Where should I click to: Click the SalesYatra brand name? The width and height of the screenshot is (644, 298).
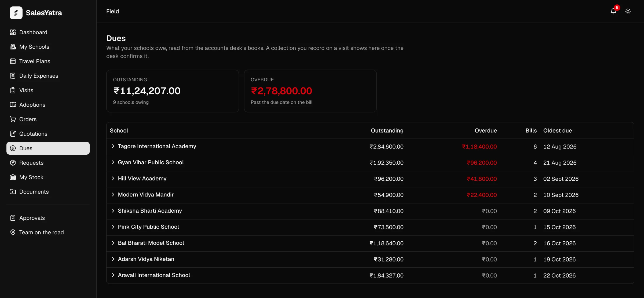(x=44, y=13)
